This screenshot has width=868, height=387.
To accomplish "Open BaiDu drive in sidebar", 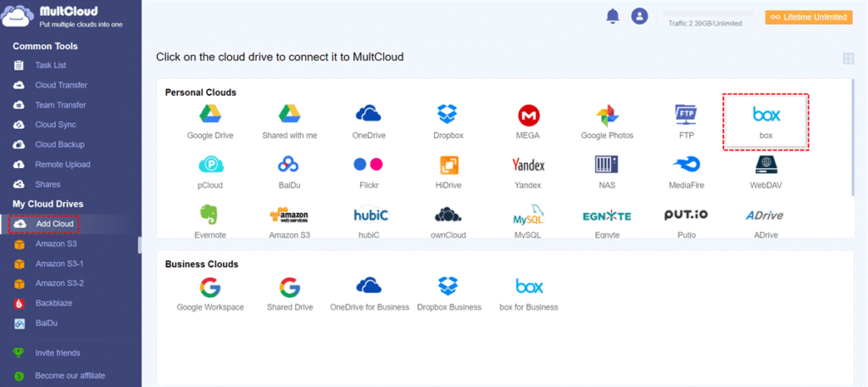I will 47,323.
